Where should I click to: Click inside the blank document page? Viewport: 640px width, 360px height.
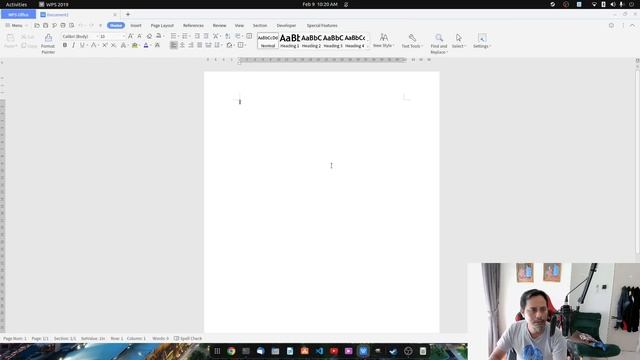pyautogui.click(x=322, y=202)
